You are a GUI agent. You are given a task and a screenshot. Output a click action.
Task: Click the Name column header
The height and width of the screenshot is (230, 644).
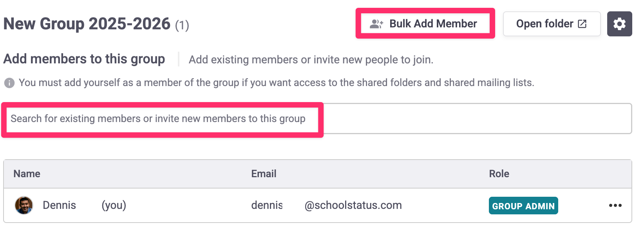click(x=27, y=174)
